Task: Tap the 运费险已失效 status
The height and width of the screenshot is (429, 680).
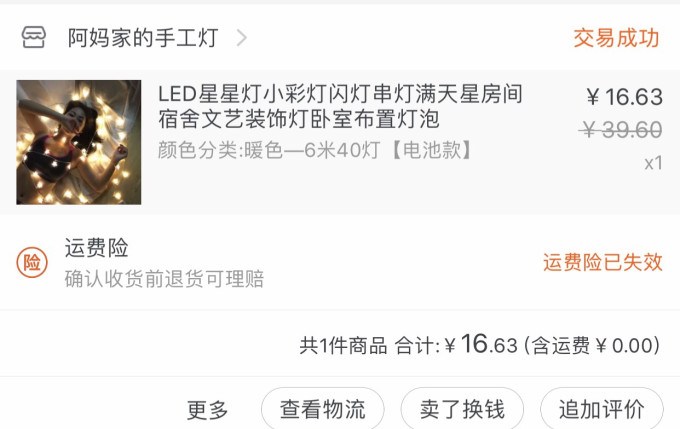Action: pos(602,262)
